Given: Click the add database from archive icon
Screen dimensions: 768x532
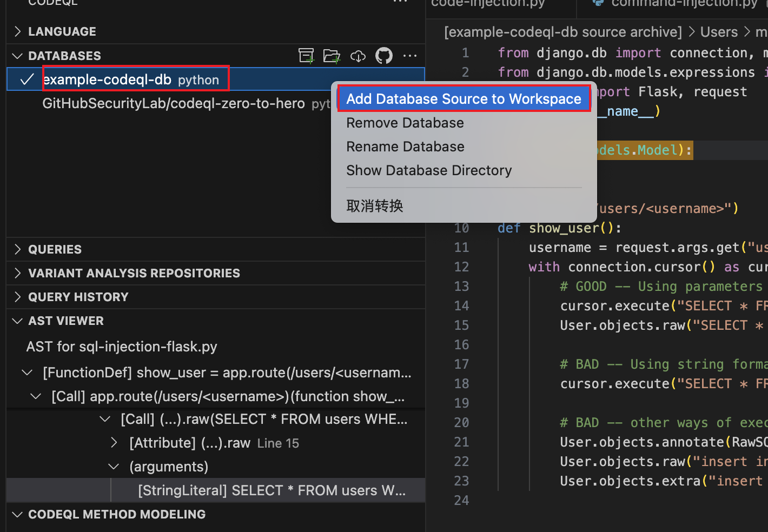Looking at the screenshot, I should tap(306, 56).
